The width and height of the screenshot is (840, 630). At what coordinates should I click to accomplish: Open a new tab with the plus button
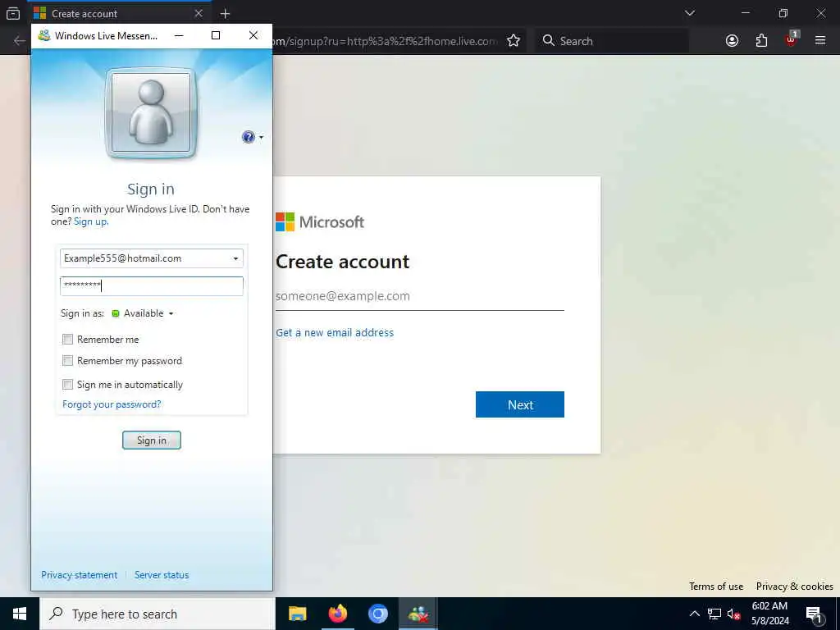225,14
